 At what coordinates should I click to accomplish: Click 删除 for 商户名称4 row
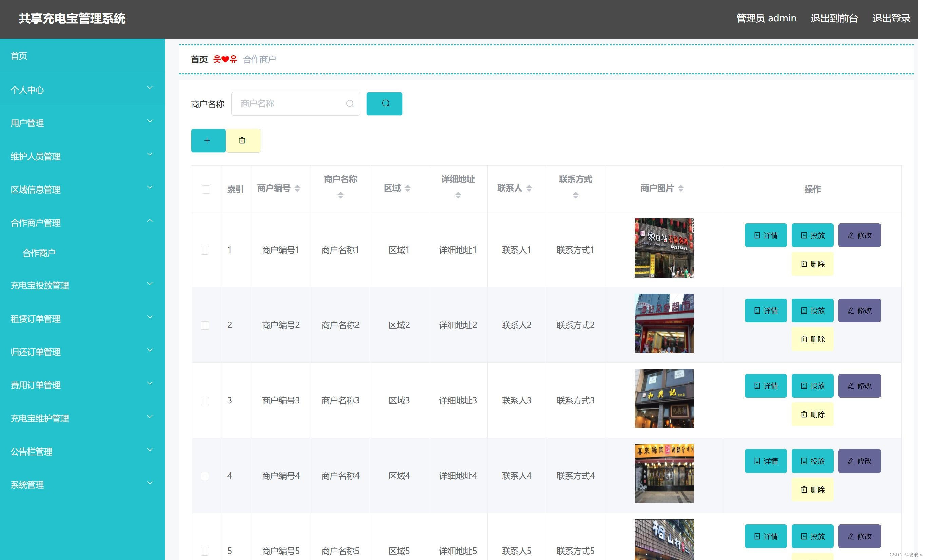(812, 489)
